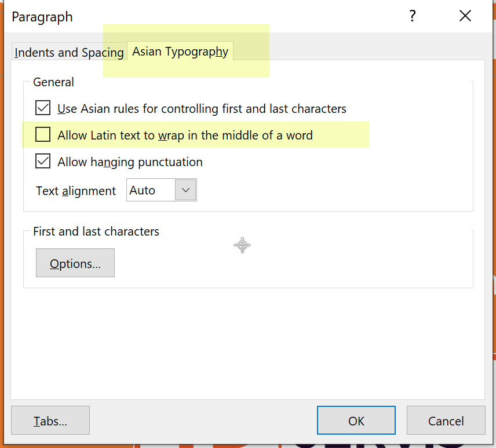Viewport: 496px width, 448px height.
Task: Select the Asian Typography tab
Action: pyautogui.click(x=180, y=52)
